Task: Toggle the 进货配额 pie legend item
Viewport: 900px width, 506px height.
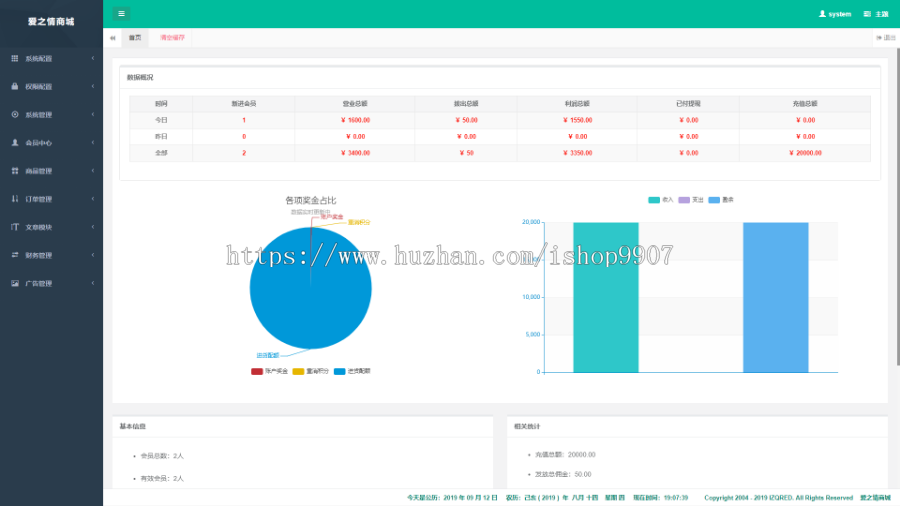Action: pos(352,371)
